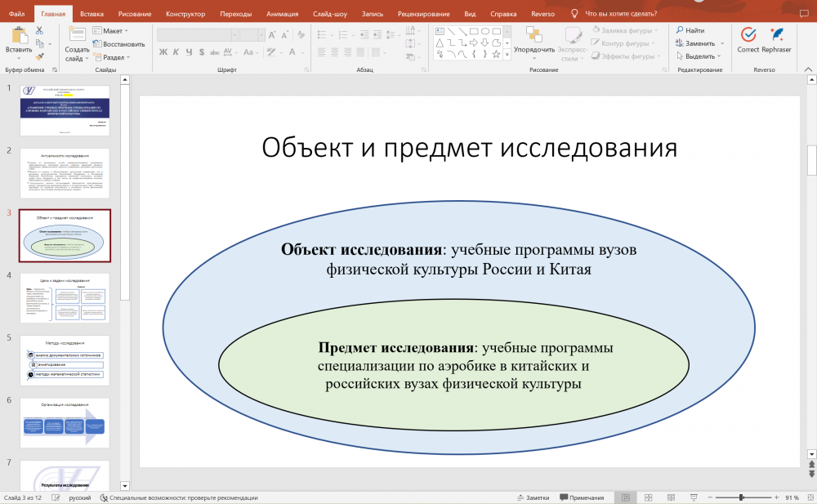Open the font size combo box
The image size is (817, 504).
pyautogui.click(x=252, y=35)
